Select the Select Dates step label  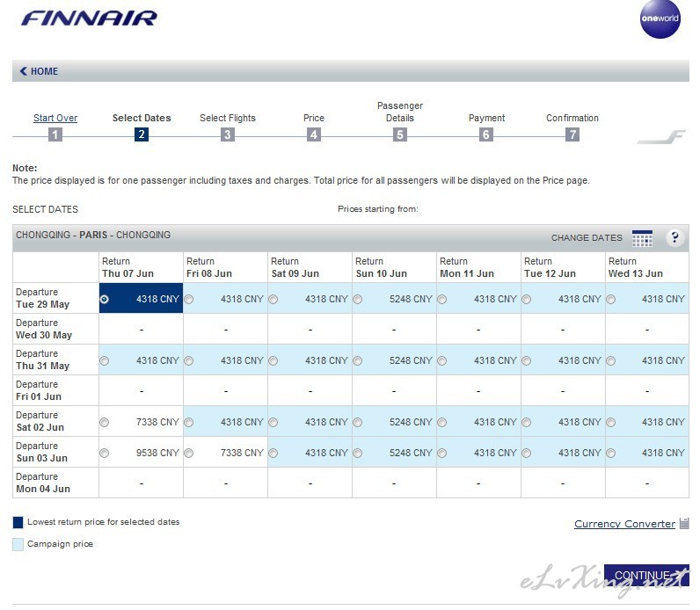click(x=142, y=118)
